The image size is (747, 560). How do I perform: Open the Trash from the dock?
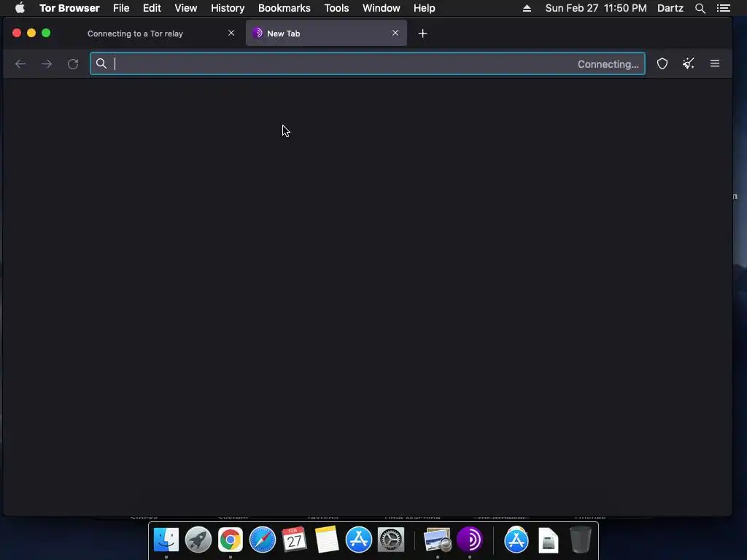click(x=580, y=540)
